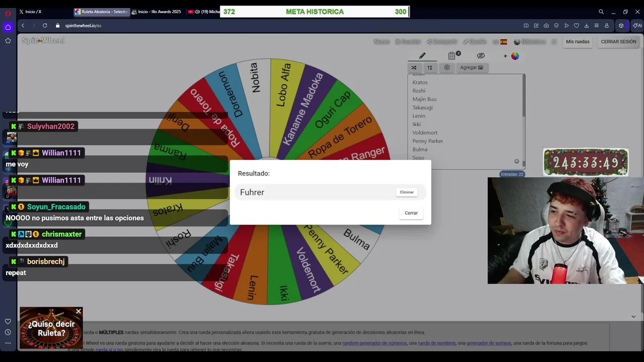
Task: Expand the chevron at page bottom right
Action: point(633,316)
